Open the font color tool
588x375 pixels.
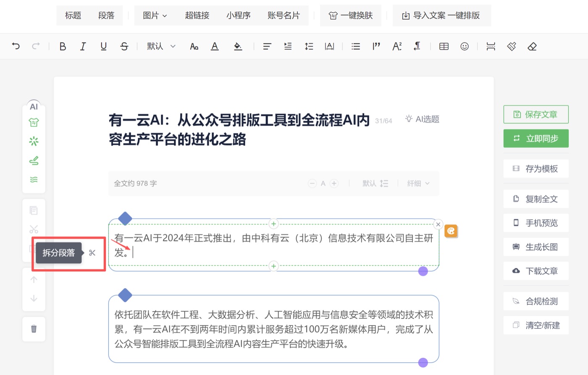tap(215, 46)
